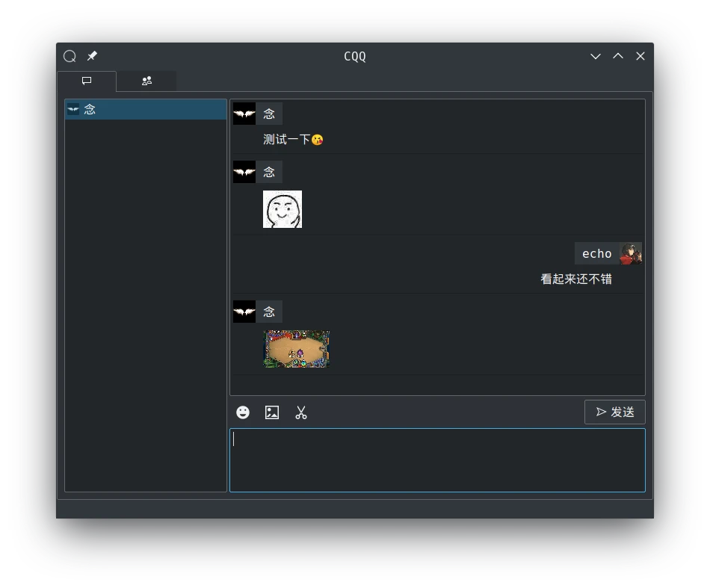Image resolution: width=710 pixels, height=588 pixels.
Task: Click the echo username label
Action: pyautogui.click(x=596, y=254)
